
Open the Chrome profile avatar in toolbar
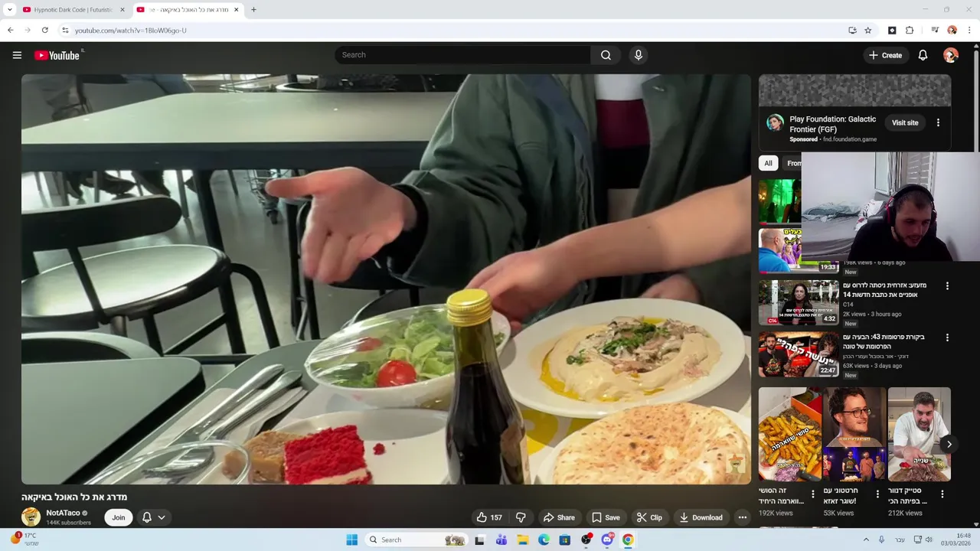[952, 31]
